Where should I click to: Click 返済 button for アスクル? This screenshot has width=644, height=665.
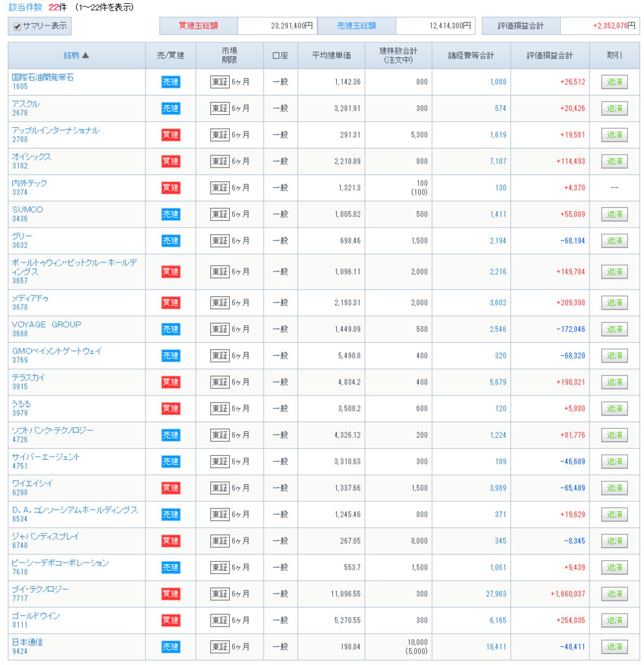614,108
